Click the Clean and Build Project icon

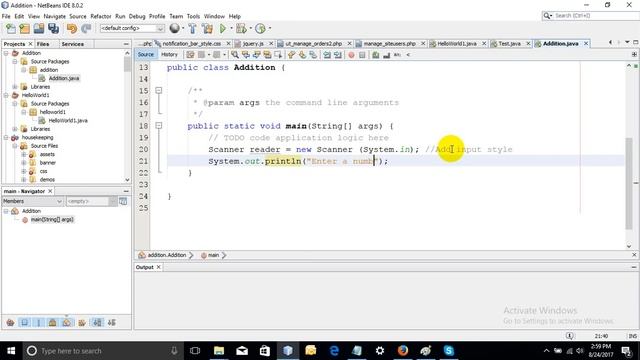coord(207,29)
